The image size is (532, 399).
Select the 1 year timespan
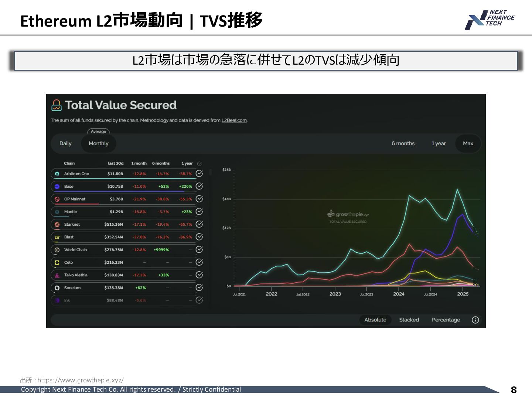tap(439, 143)
